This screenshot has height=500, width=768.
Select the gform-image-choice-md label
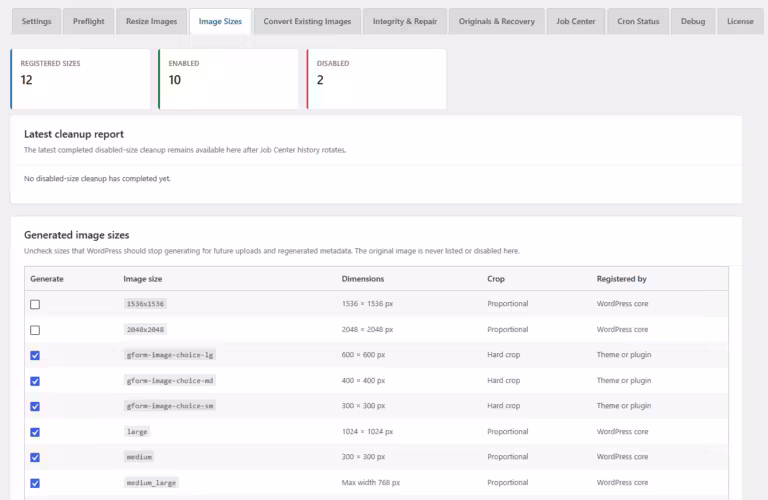point(170,381)
